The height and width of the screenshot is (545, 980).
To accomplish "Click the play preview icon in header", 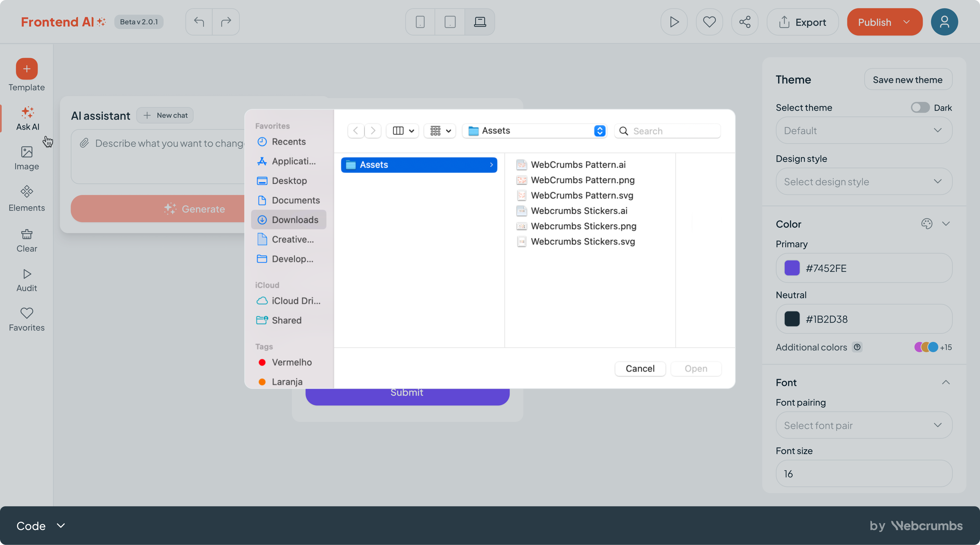I will (x=674, y=22).
